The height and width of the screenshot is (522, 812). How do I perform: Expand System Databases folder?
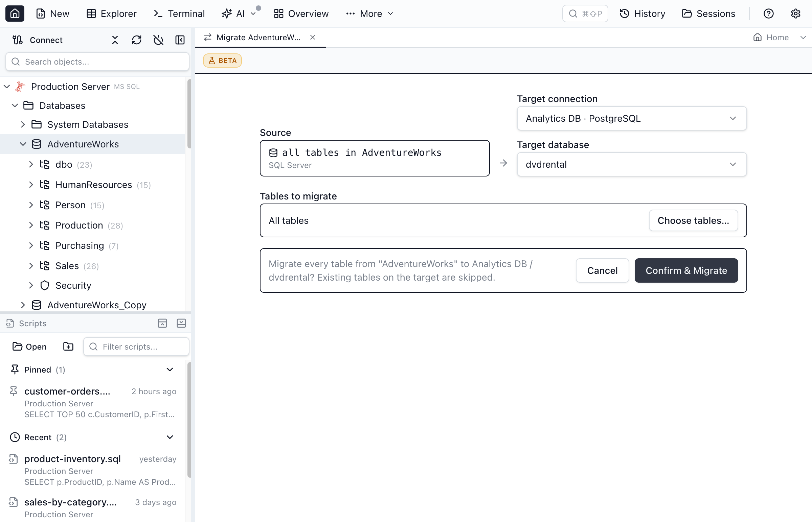(23, 124)
